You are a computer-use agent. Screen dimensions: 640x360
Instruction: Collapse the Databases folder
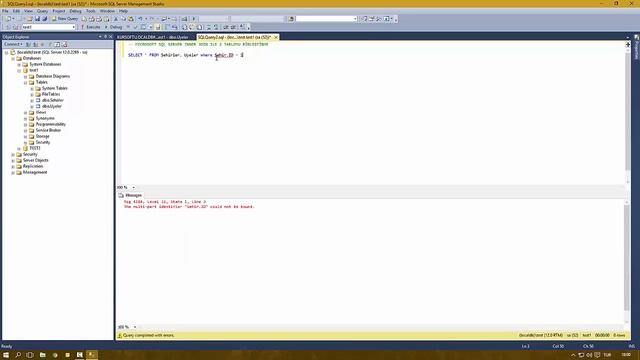(13, 58)
